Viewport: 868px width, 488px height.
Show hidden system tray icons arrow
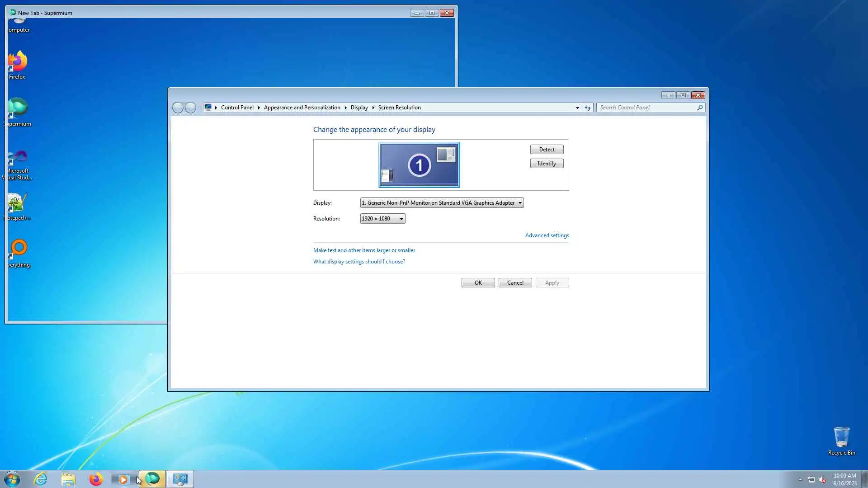pyautogui.click(x=800, y=480)
